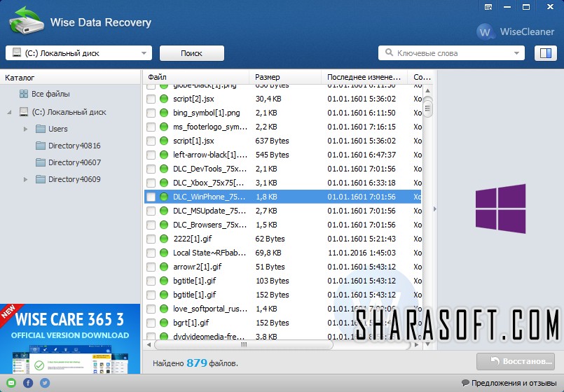
Task: Sort by Последнее изменение column header
Action: [x=364, y=77]
